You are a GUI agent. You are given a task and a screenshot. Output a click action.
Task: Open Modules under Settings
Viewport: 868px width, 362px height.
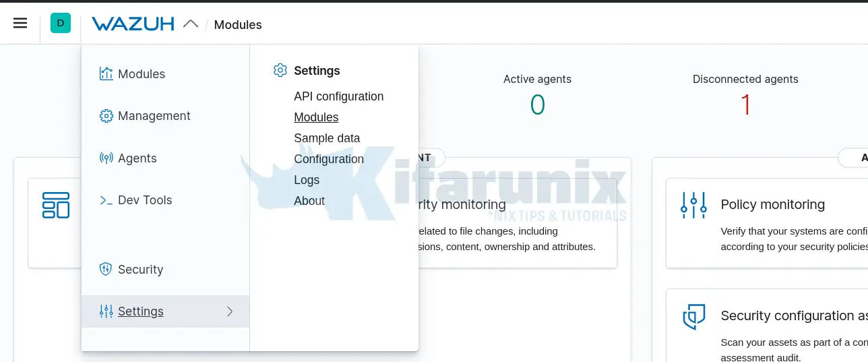pyautogui.click(x=316, y=117)
